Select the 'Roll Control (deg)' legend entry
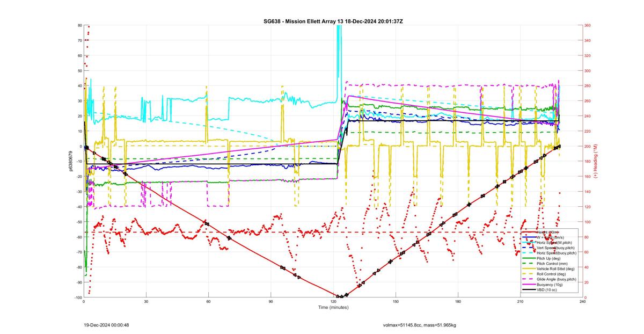 551,274
